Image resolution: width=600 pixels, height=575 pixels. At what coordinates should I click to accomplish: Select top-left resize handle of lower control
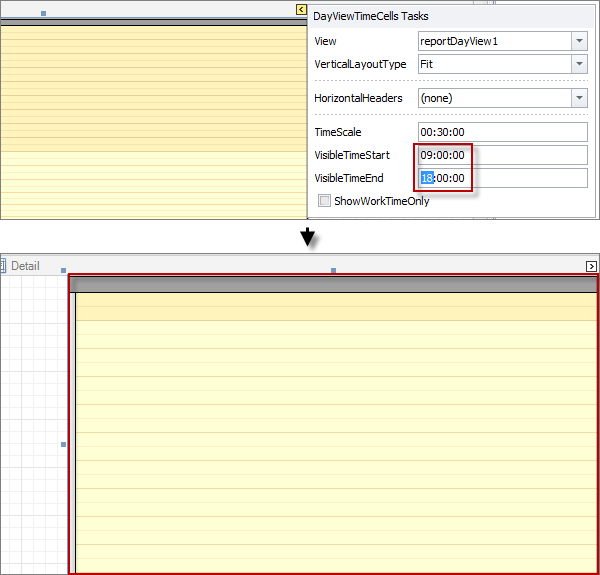click(x=64, y=270)
